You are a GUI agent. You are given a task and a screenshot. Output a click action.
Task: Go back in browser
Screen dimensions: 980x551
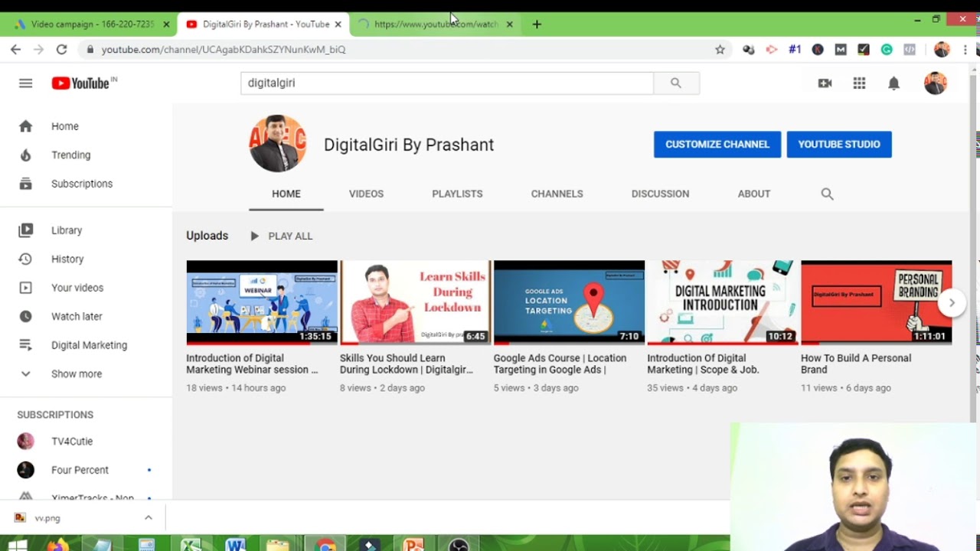point(16,49)
